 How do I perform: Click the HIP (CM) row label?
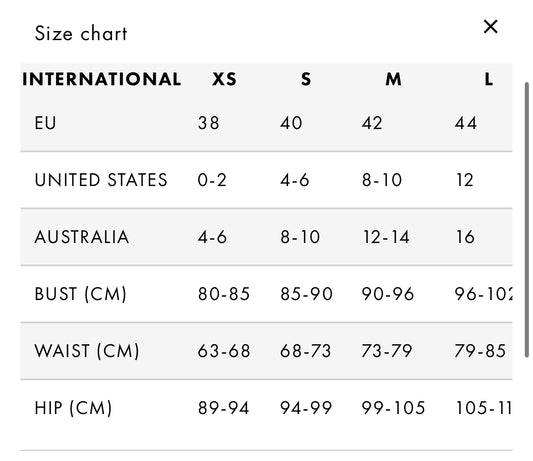[x=73, y=408]
